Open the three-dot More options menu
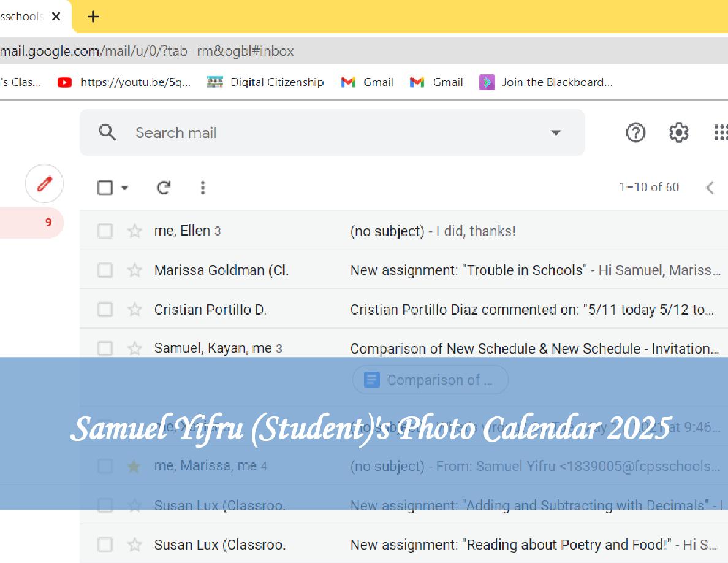Viewport: 728px width, 563px height. click(x=203, y=188)
